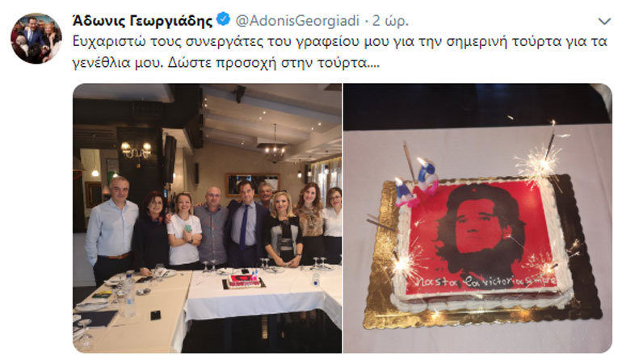Viewport: 622px width, 364px height.
Task: Open the group photo in restaurant
Action: (x=207, y=218)
